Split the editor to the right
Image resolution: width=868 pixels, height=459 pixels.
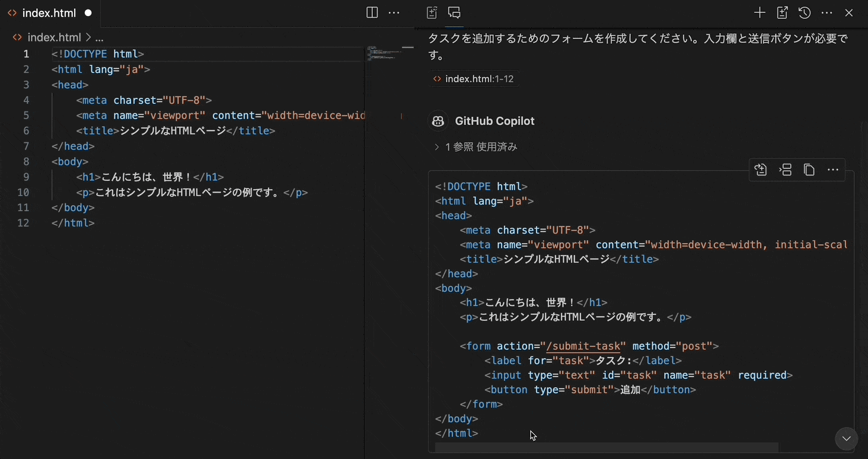point(372,12)
